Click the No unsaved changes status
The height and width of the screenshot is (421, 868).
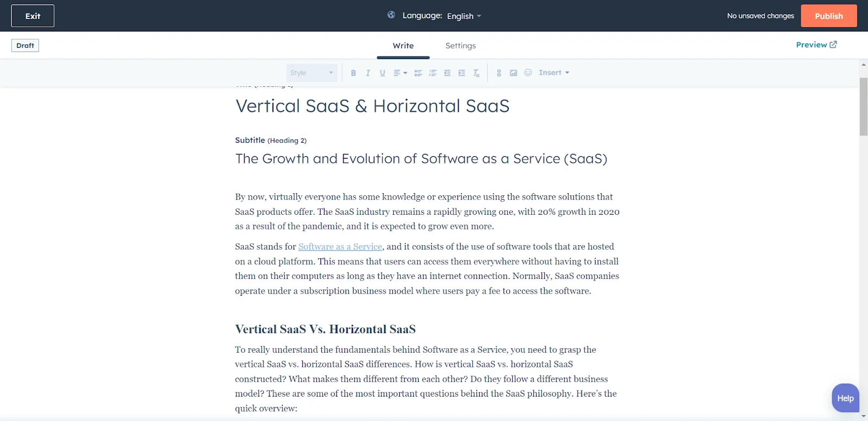pyautogui.click(x=761, y=16)
